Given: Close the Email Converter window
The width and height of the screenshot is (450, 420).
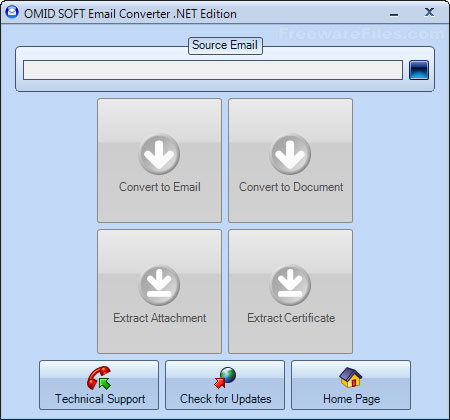Looking at the screenshot, I should click(x=429, y=12).
